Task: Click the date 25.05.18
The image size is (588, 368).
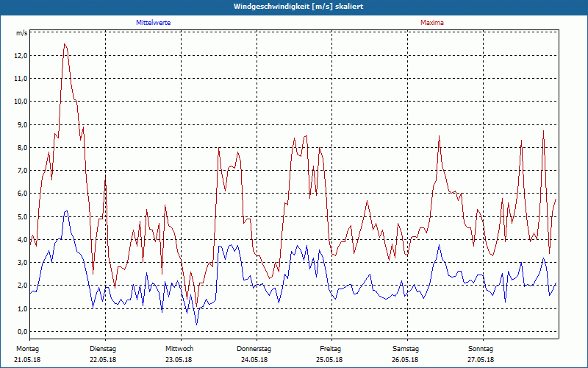Action: (x=329, y=360)
